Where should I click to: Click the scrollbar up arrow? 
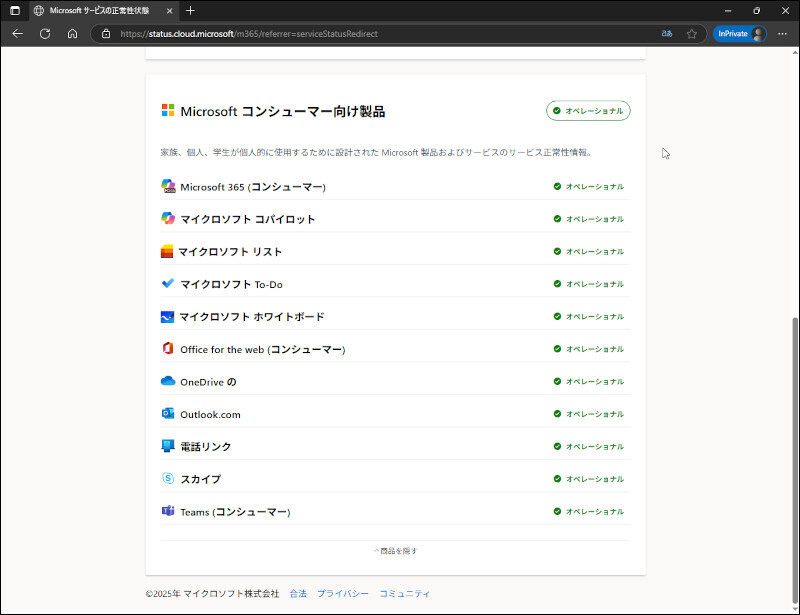pyautogui.click(x=795, y=52)
